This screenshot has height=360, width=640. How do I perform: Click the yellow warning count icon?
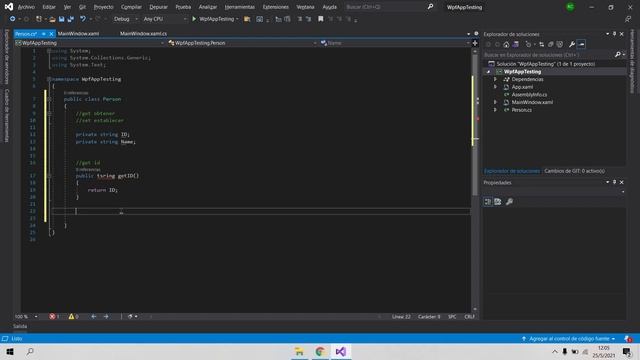pos(71,316)
